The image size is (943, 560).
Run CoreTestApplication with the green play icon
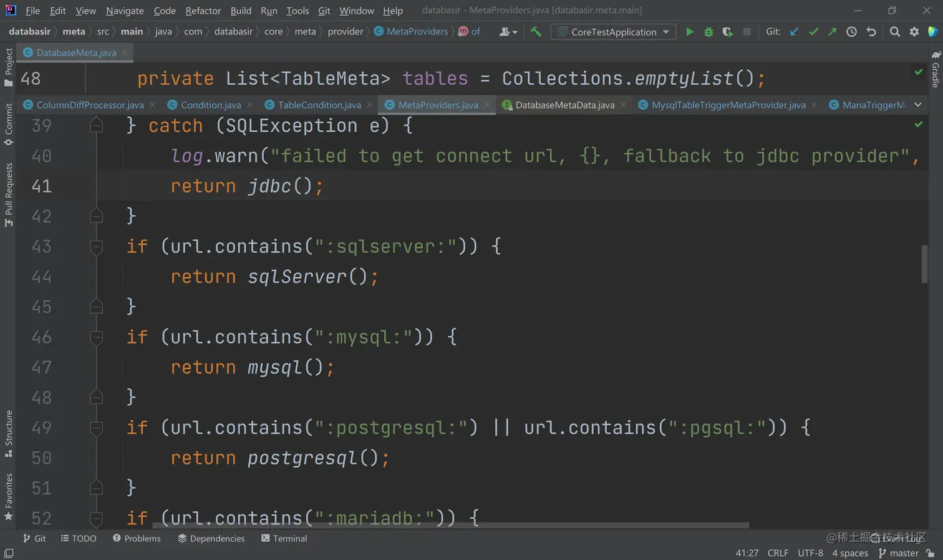689,32
